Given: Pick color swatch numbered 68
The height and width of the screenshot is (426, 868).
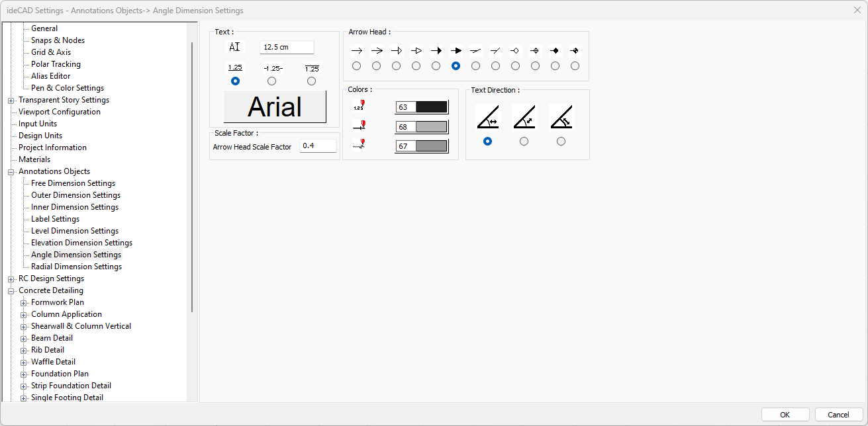Looking at the screenshot, I should click(422, 127).
